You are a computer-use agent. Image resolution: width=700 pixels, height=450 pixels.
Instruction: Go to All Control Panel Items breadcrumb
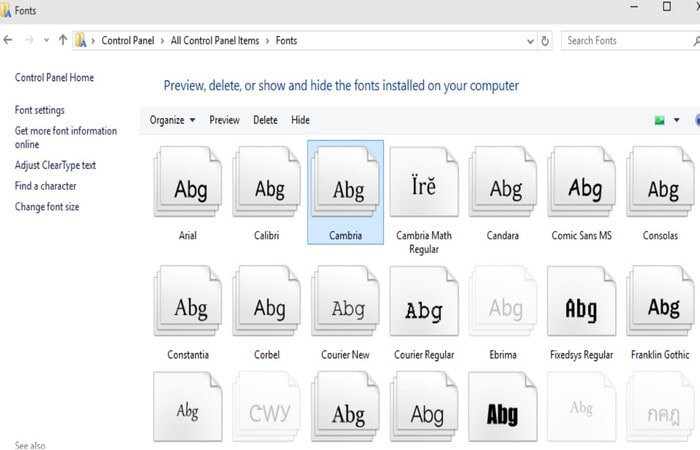pos(215,41)
